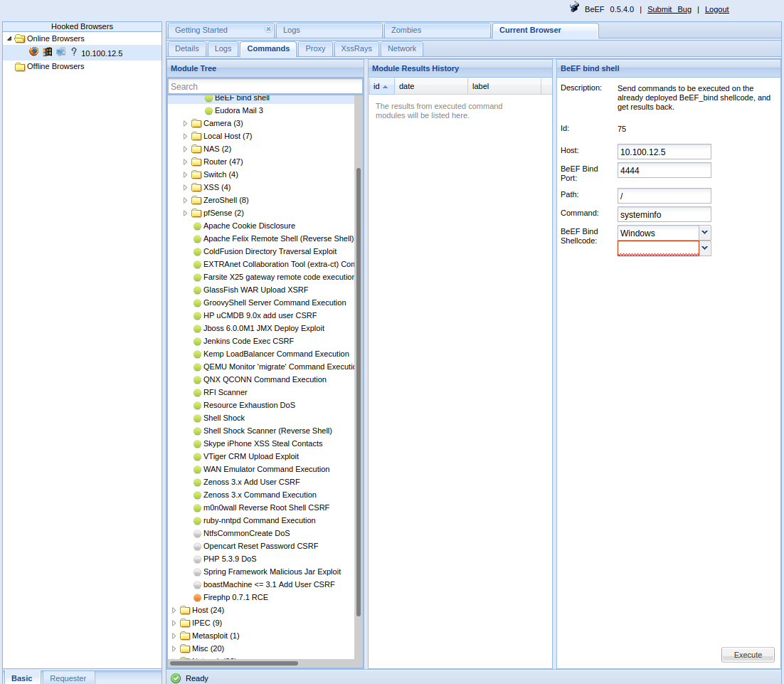The height and width of the screenshot is (684, 784).
Task: Expand the NAS (2) folder
Action: pyautogui.click(x=185, y=149)
